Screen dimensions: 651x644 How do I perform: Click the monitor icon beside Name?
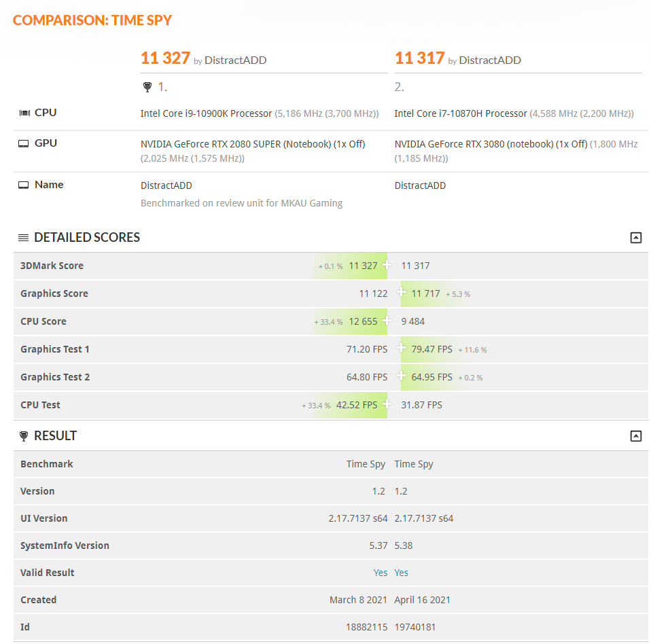click(x=24, y=185)
